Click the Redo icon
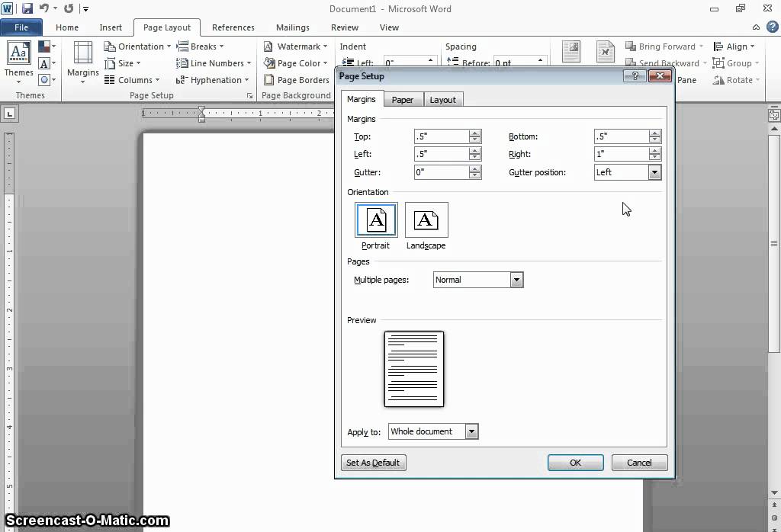 point(69,8)
